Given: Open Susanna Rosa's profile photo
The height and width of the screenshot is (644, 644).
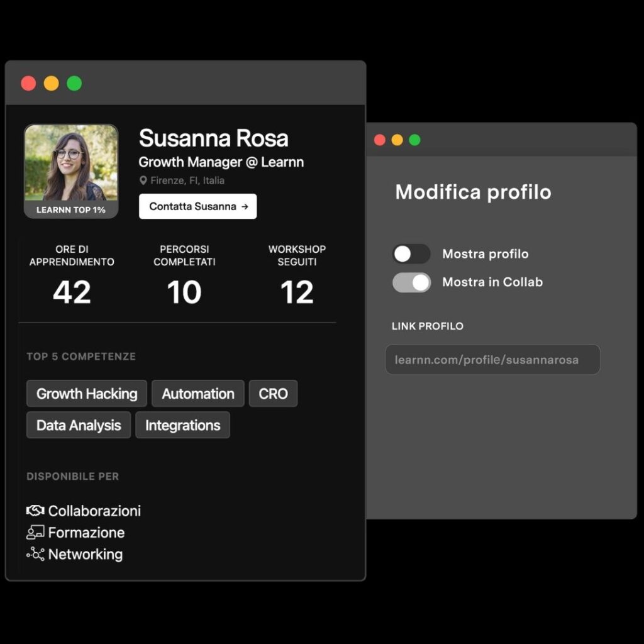Looking at the screenshot, I should (x=71, y=163).
